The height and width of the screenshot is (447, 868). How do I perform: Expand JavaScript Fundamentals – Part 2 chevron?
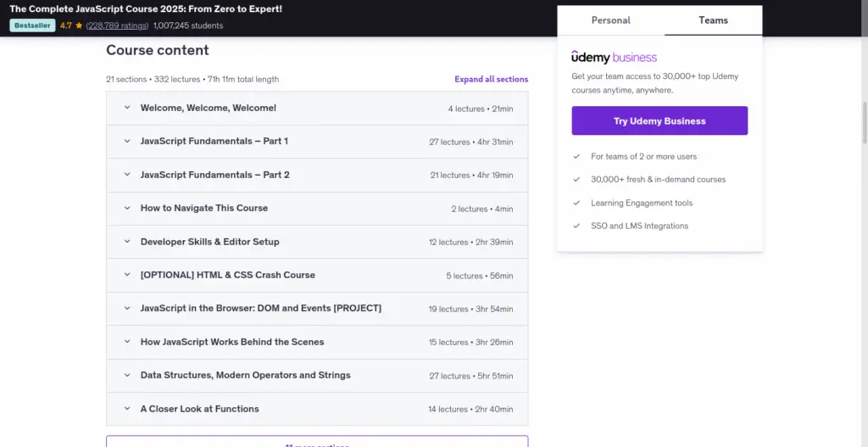127,175
